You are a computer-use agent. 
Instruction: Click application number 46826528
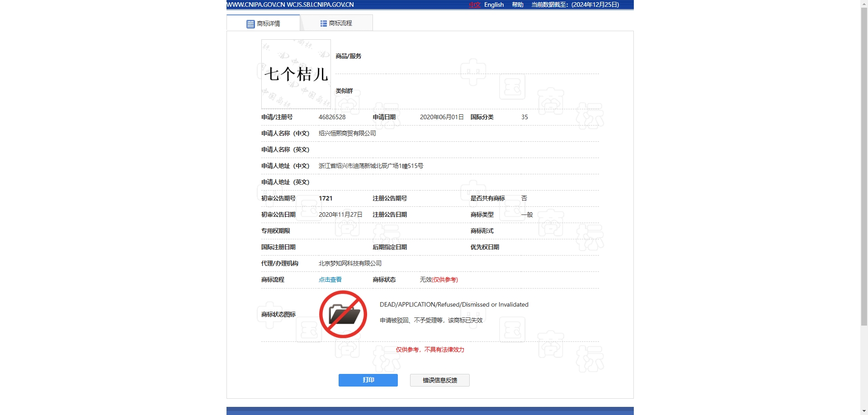pos(331,117)
